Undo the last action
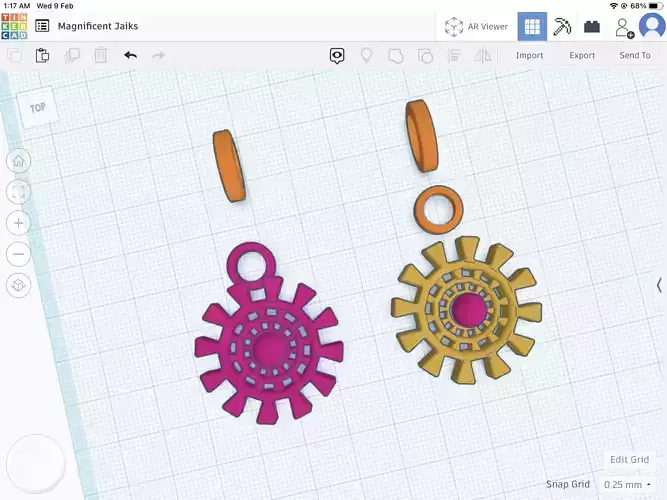This screenshot has width=667, height=500. 130,55
